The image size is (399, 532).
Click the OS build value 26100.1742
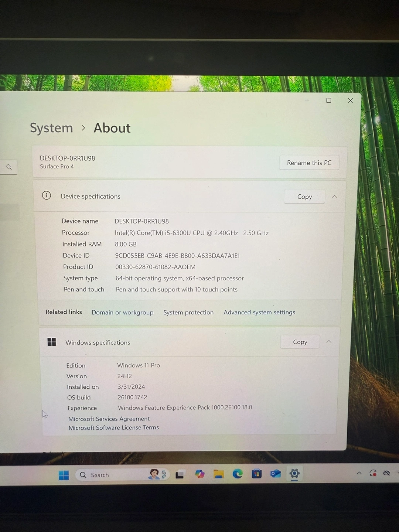coord(132,398)
